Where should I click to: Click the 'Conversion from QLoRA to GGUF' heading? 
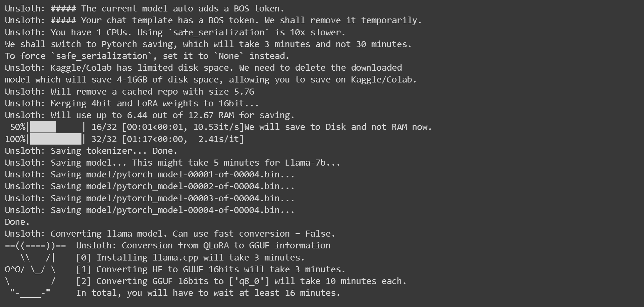(203, 246)
